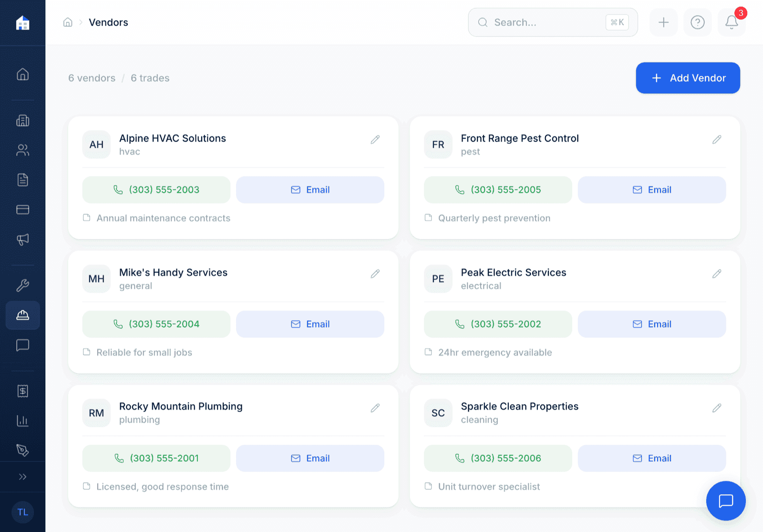Screen dimensions: 763x532
Task: Open the Tenants people icon in sidebar
Action: click(x=22, y=150)
